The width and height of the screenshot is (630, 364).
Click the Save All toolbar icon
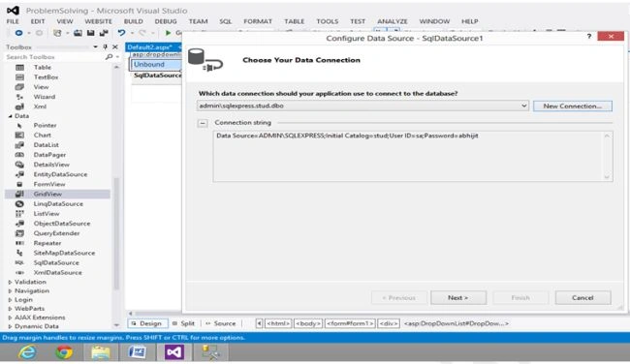[104, 33]
